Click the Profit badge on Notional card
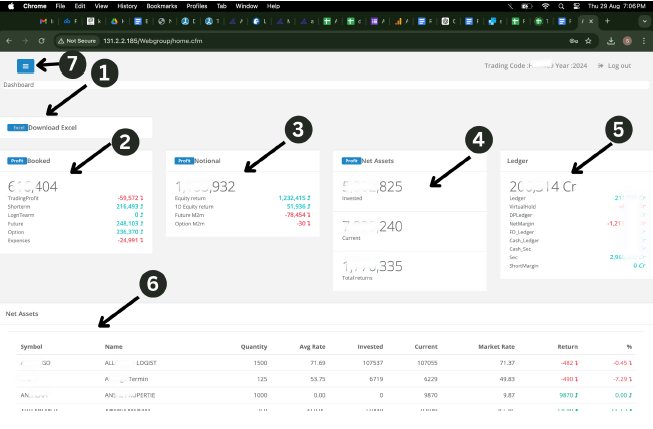Image resolution: width=653 pixels, height=429 pixels. 184,160
